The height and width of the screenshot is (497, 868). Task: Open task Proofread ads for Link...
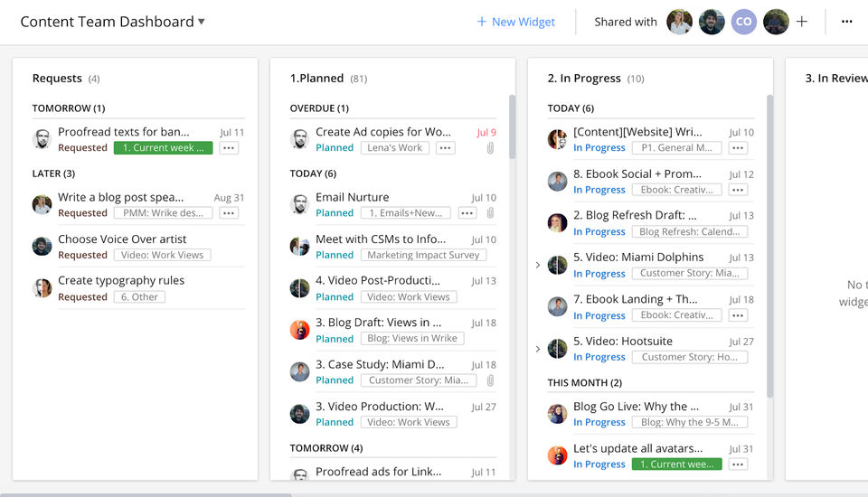pos(378,472)
